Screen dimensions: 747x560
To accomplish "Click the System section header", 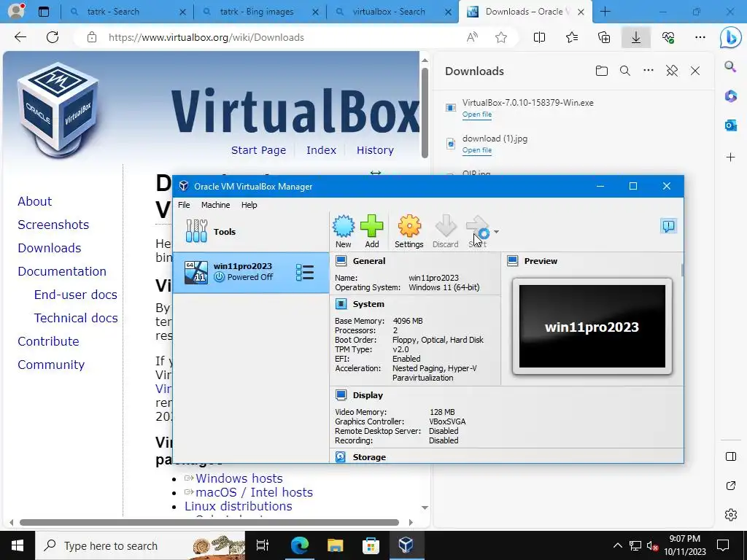I will click(x=368, y=304).
